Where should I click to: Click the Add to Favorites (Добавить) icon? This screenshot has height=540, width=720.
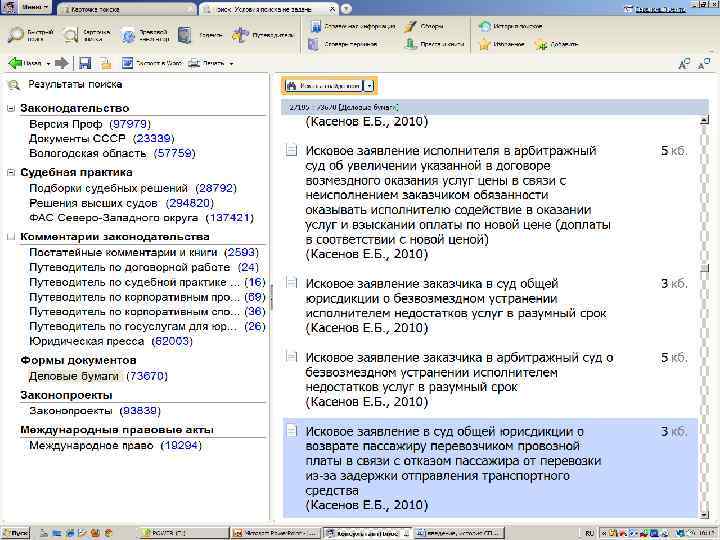(x=541, y=45)
